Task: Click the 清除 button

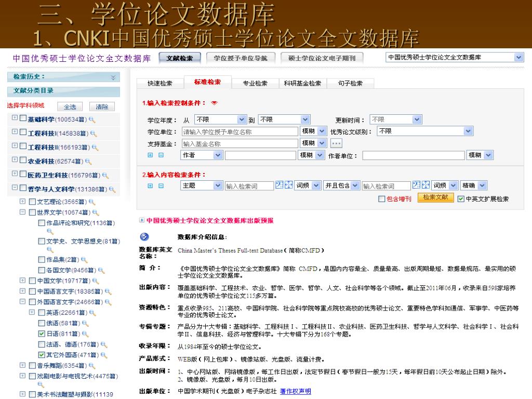Action: pos(102,107)
